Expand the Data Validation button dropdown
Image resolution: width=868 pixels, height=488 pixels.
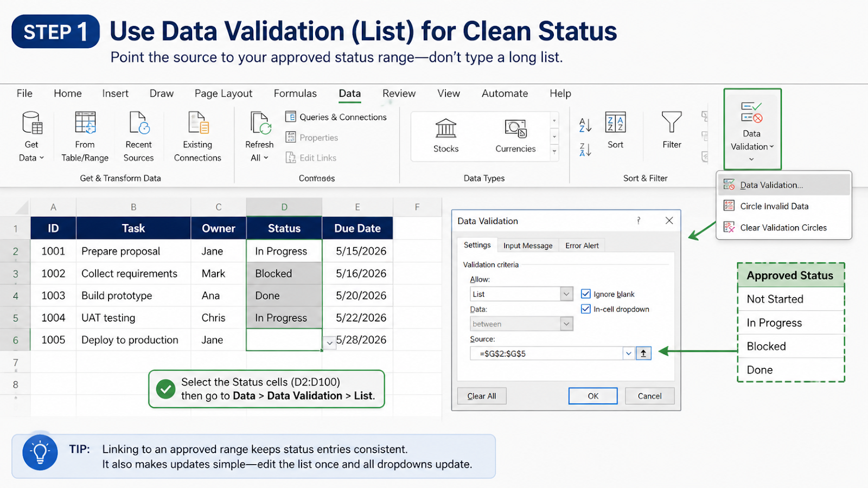pyautogui.click(x=751, y=159)
